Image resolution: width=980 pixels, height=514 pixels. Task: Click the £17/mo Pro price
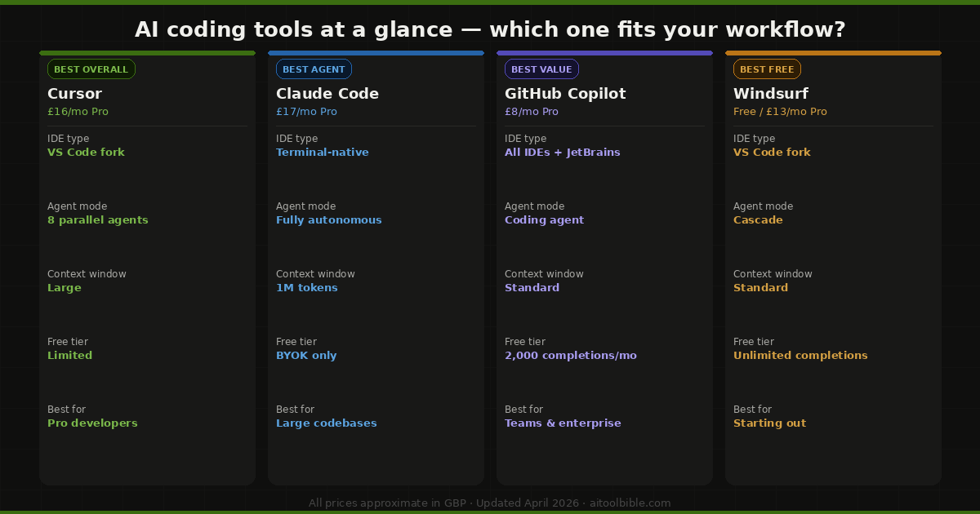tap(306, 112)
